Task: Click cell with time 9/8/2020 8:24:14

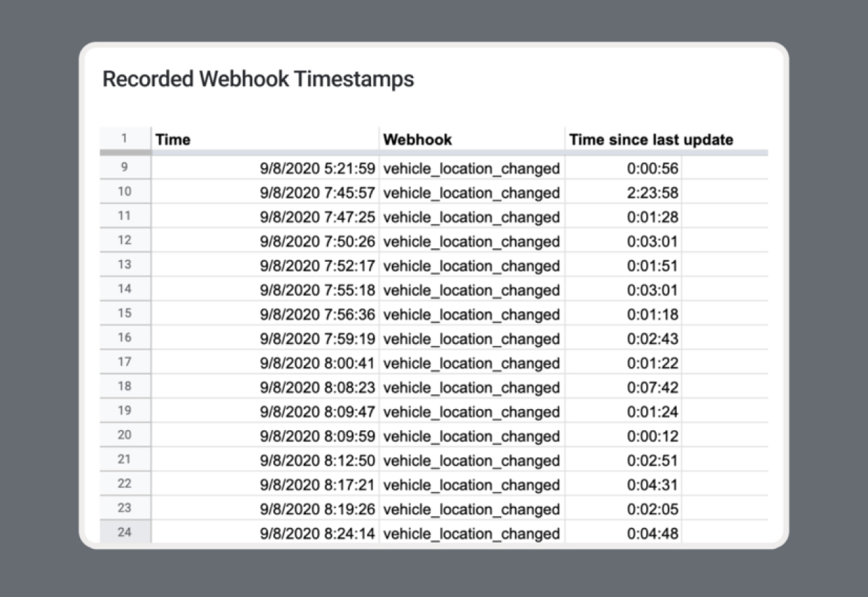Action: pyautogui.click(x=317, y=533)
